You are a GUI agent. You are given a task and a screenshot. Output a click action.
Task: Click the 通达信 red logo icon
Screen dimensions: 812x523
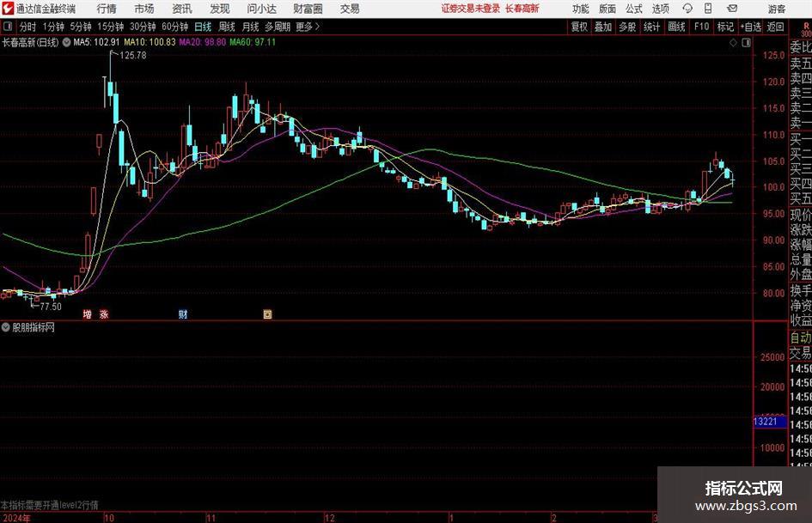pos(7,9)
